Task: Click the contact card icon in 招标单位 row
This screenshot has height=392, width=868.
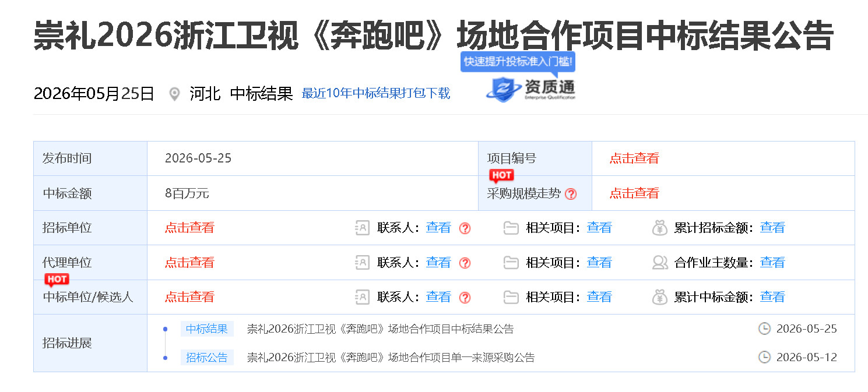Action: 362,228
